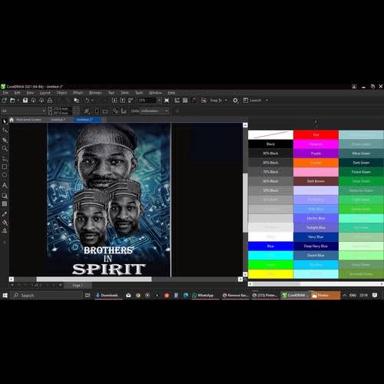Open the Options gear icon
The height and width of the screenshot is (384, 384).
pos(235,100)
